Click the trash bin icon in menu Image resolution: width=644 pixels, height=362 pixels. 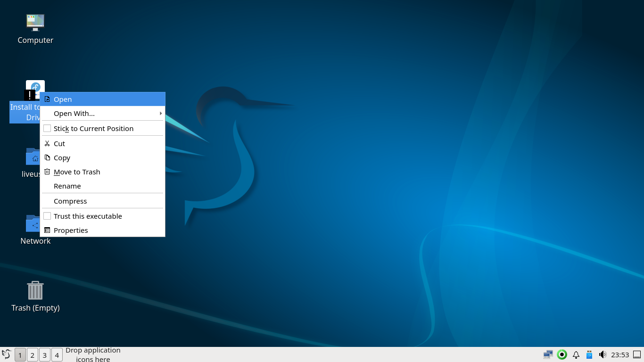click(47, 172)
